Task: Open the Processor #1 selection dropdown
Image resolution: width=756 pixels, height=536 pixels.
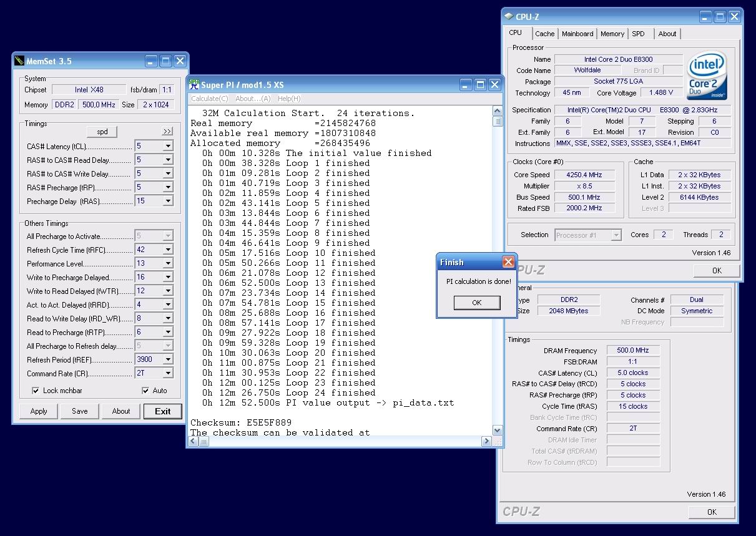Action: pyautogui.click(x=616, y=235)
